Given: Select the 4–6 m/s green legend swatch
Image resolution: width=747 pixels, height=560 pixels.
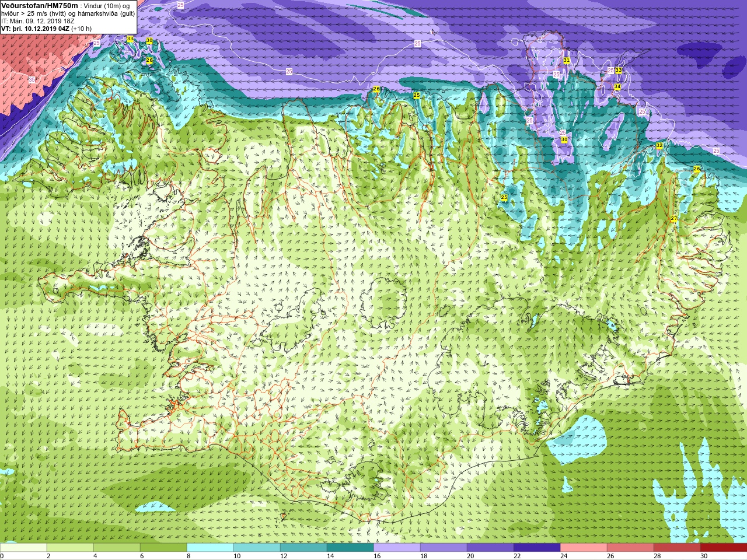Looking at the screenshot, I should (x=117, y=548).
